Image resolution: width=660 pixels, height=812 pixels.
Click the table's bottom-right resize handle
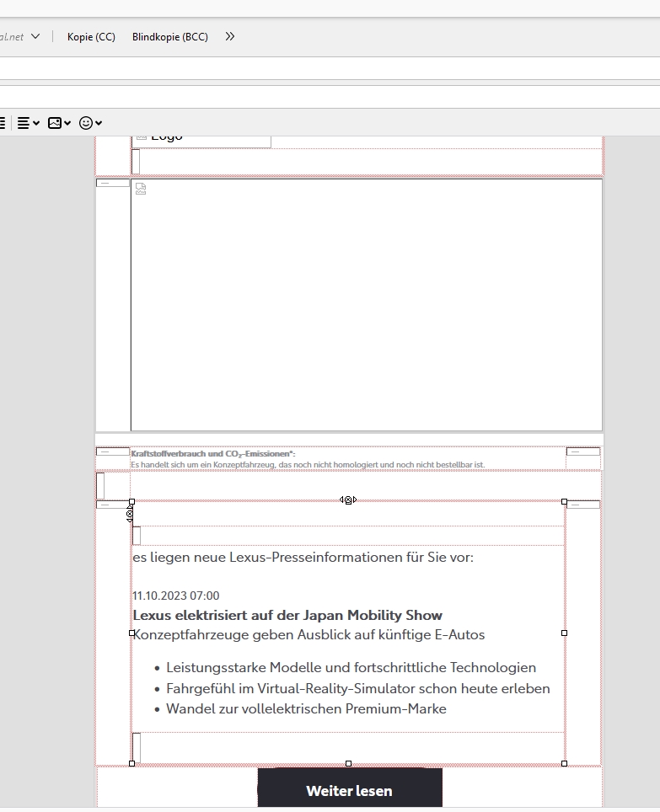[x=564, y=763]
